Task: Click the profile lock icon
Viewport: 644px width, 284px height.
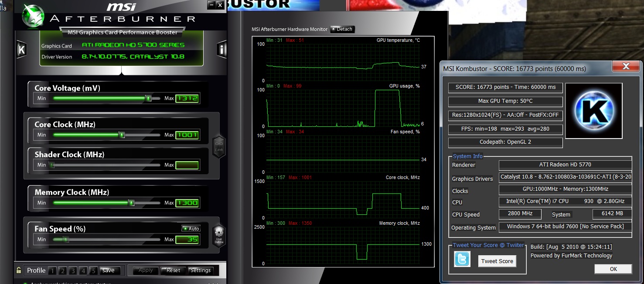Action: pos(19,270)
